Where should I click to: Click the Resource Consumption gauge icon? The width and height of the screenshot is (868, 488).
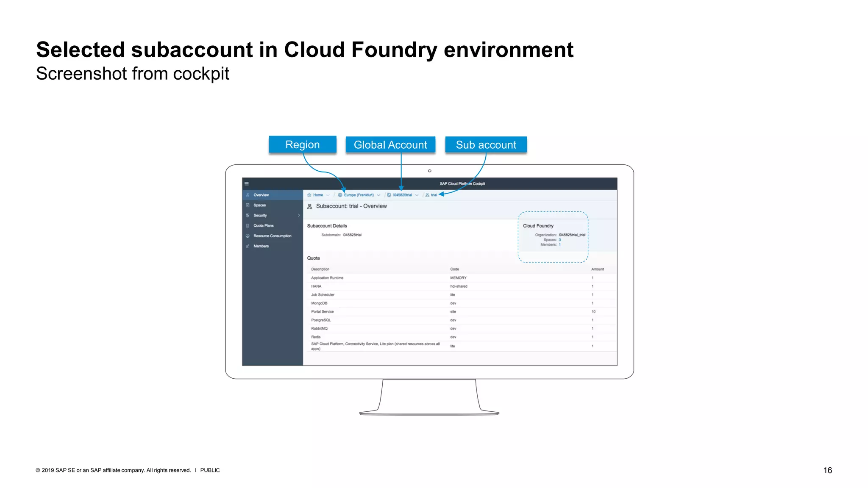[248, 236]
